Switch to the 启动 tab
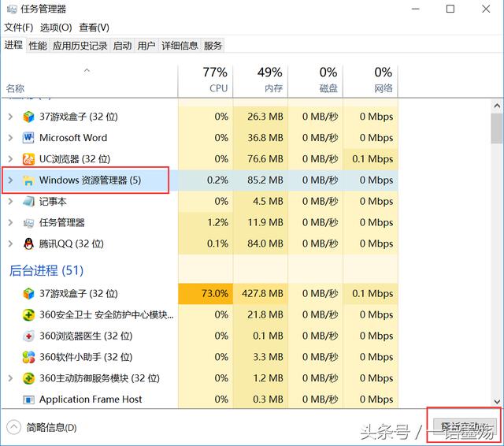Viewport: 504px width, 446px height. pyautogui.click(x=122, y=46)
